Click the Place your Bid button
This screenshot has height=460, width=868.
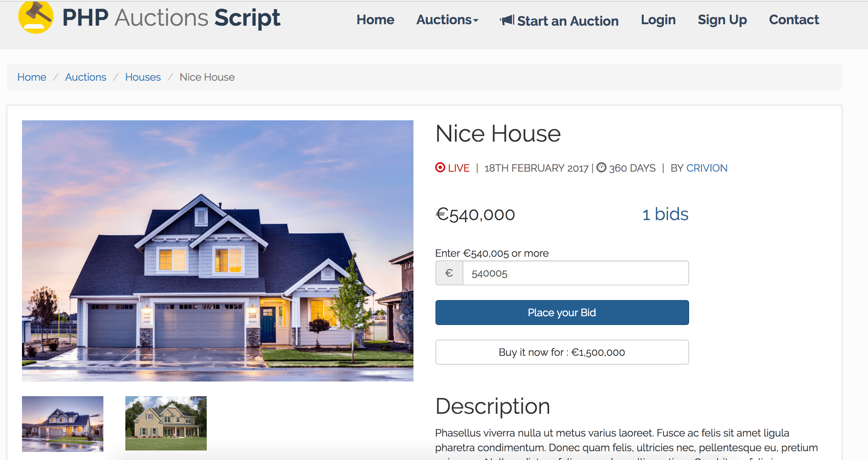tap(562, 313)
